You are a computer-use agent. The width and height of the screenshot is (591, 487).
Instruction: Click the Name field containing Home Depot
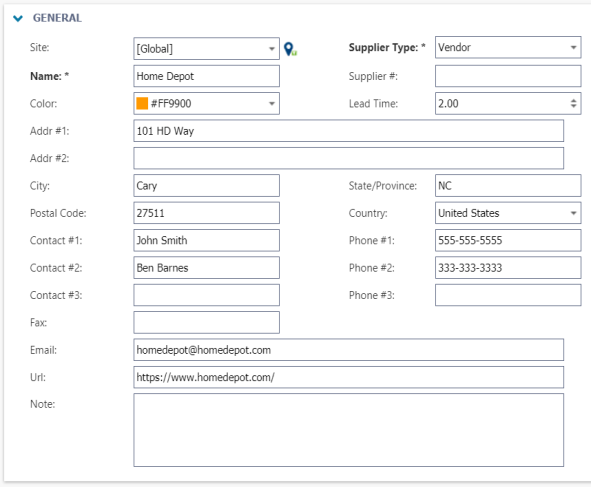click(206, 76)
